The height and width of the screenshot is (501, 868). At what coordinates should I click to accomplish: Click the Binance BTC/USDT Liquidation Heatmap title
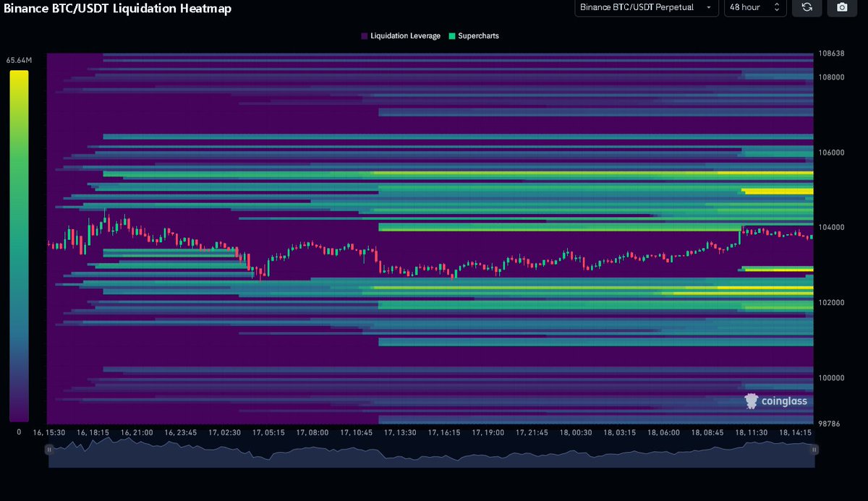pos(118,8)
